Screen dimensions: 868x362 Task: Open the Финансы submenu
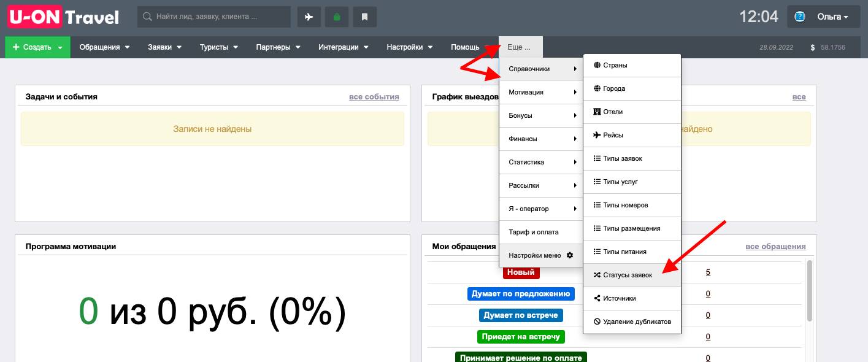point(540,139)
